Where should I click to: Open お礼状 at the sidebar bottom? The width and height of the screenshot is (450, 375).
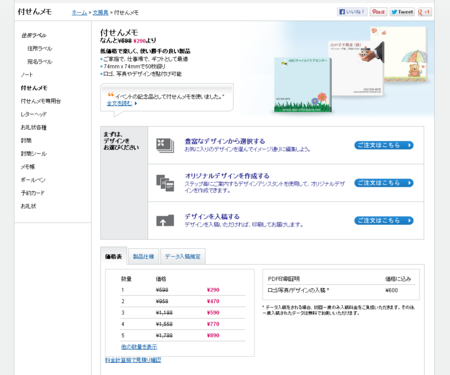28,206
